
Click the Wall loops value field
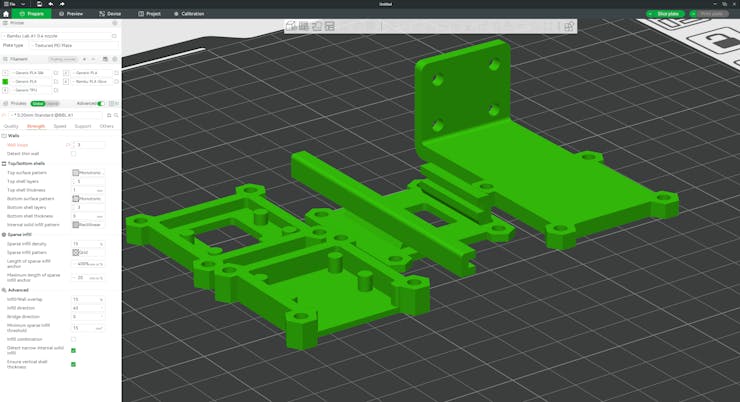[x=90, y=145]
